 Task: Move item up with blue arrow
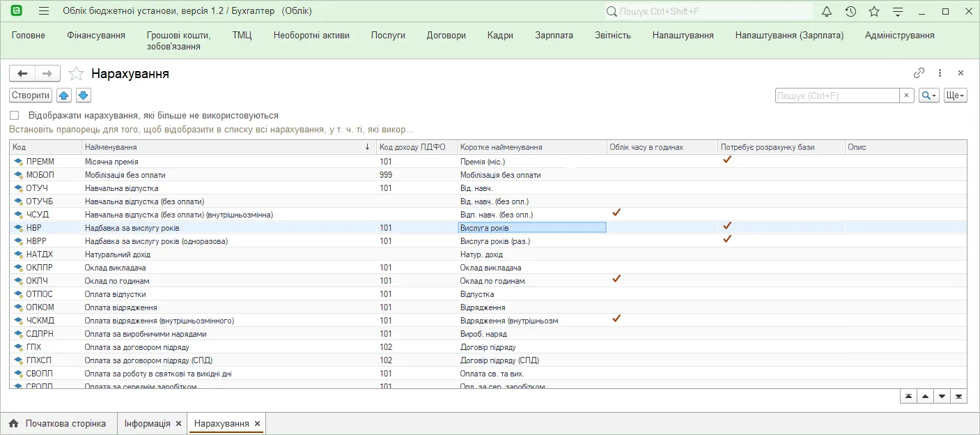64,96
